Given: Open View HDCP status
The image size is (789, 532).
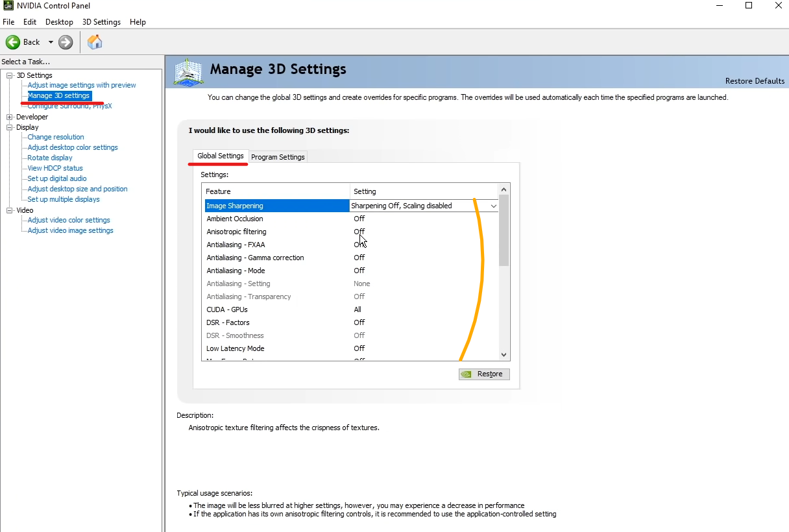Looking at the screenshot, I should pos(55,168).
